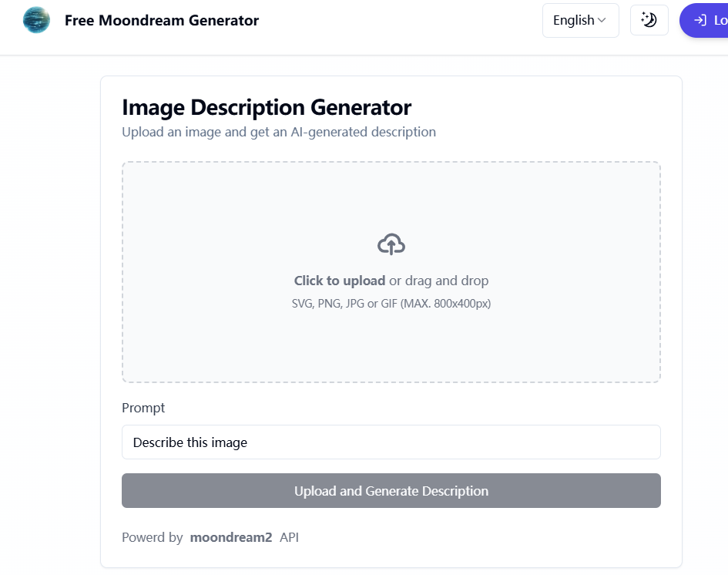
Task: Click the cloud upload icon
Action: click(x=391, y=244)
